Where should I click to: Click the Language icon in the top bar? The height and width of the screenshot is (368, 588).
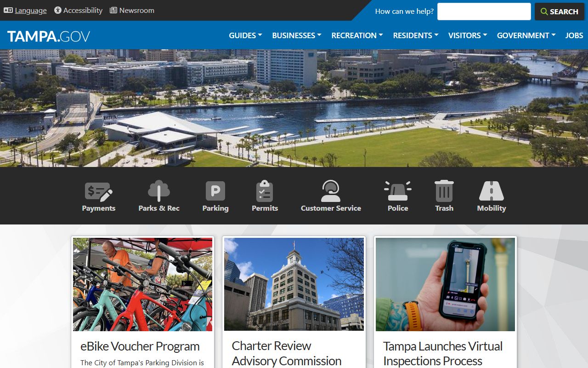(x=8, y=10)
